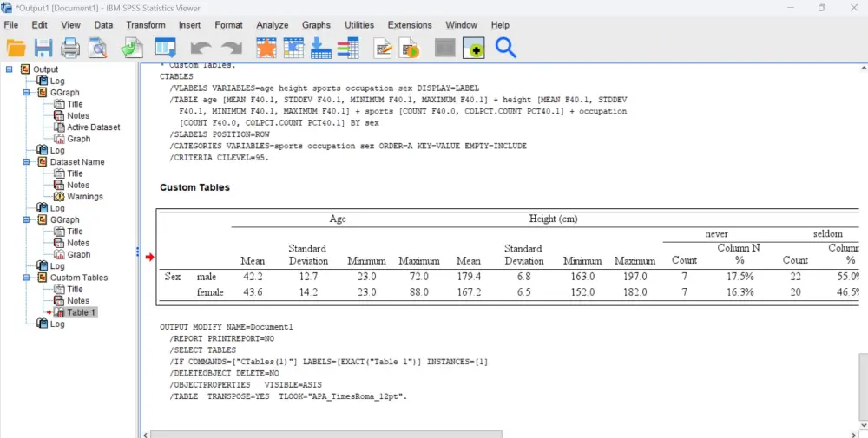Click the Custom Tables heading in the output

[x=194, y=187]
